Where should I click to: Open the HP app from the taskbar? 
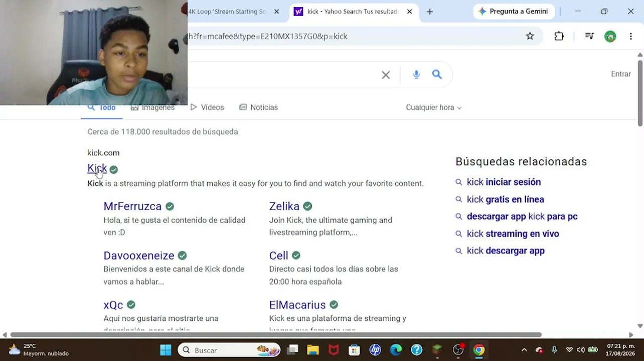pos(375,350)
